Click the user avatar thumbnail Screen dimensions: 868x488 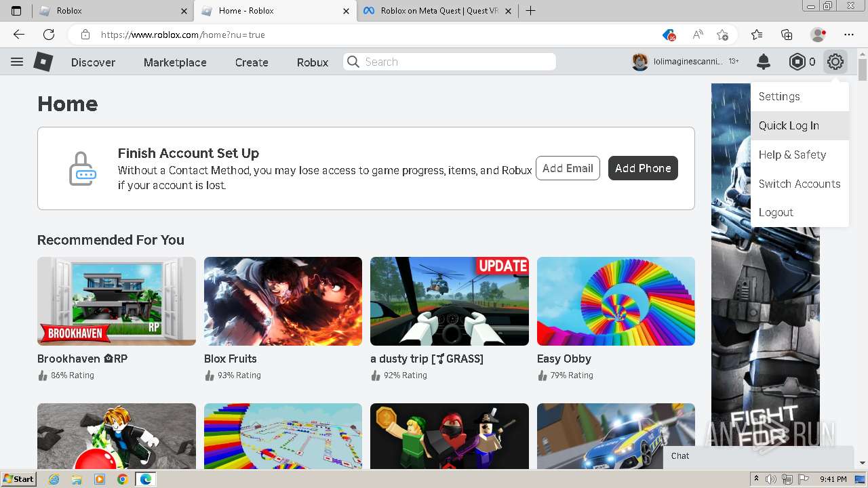(x=640, y=62)
